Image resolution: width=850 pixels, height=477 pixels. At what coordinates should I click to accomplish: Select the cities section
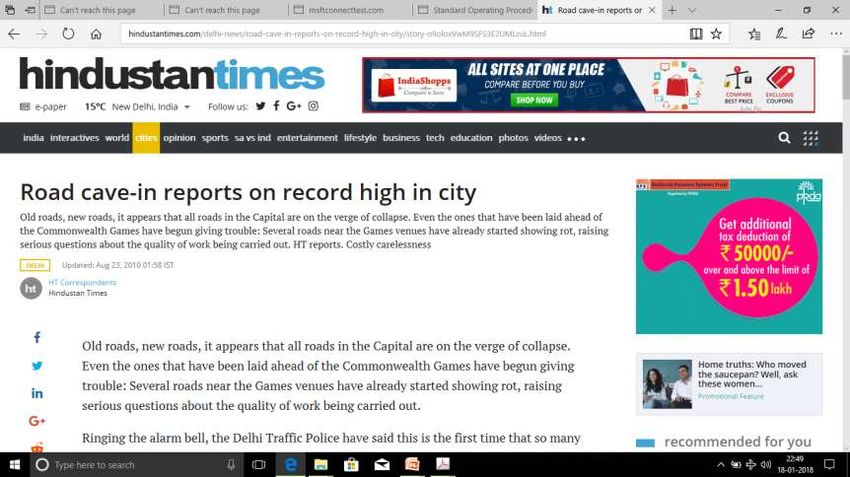tap(146, 138)
